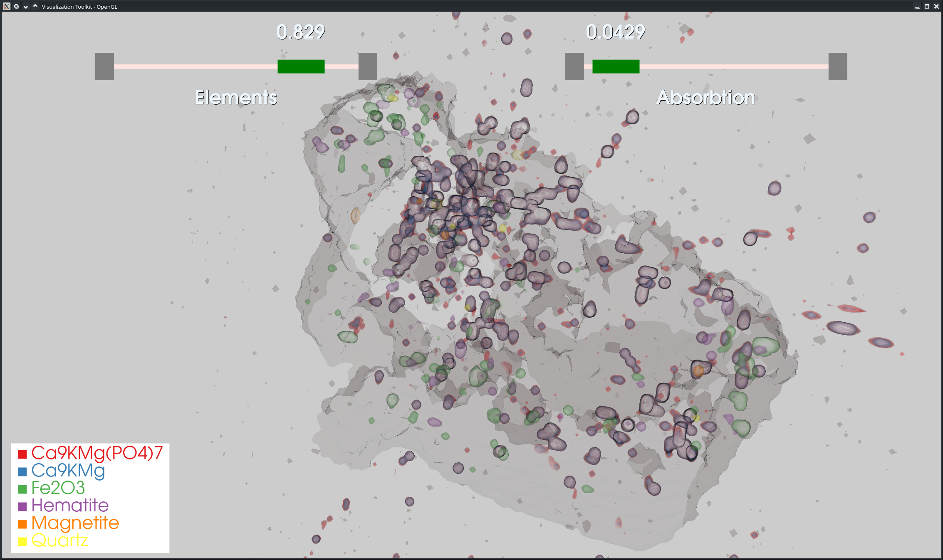Click the left gray end cap of Elements slider
The height and width of the screenshot is (560, 943).
104,67
